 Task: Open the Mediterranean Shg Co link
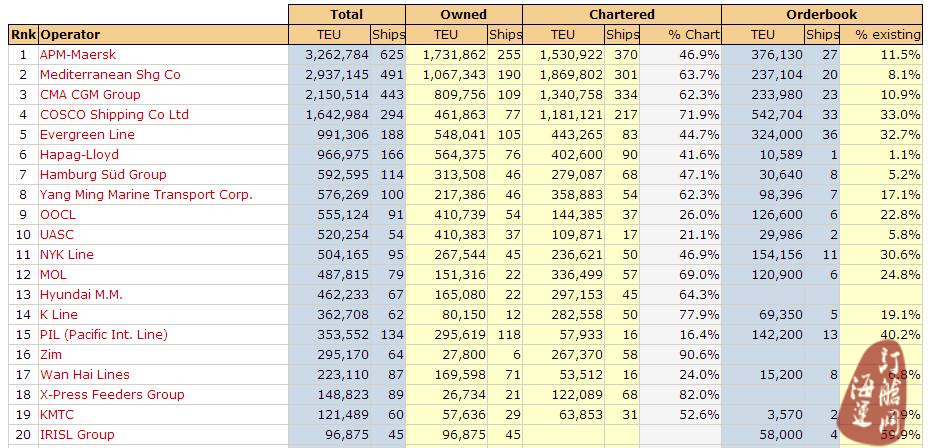pos(110,75)
